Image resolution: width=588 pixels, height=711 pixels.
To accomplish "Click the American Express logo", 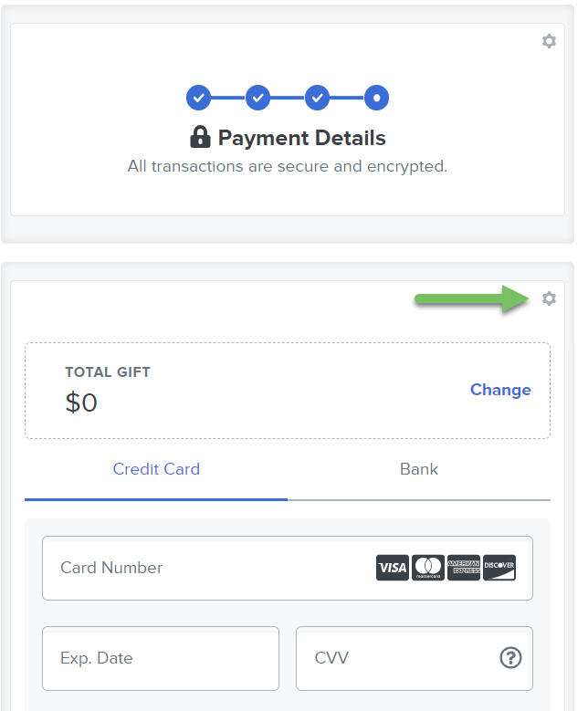I will (x=463, y=568).
